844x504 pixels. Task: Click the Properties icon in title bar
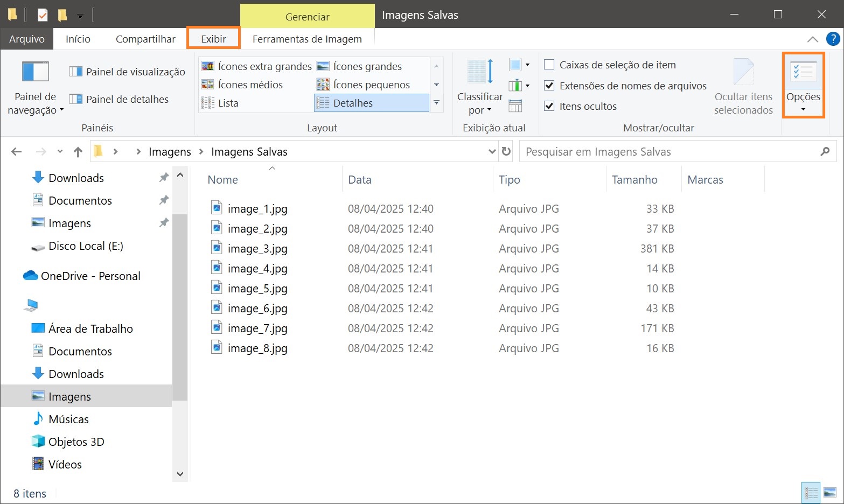(43, 15)
